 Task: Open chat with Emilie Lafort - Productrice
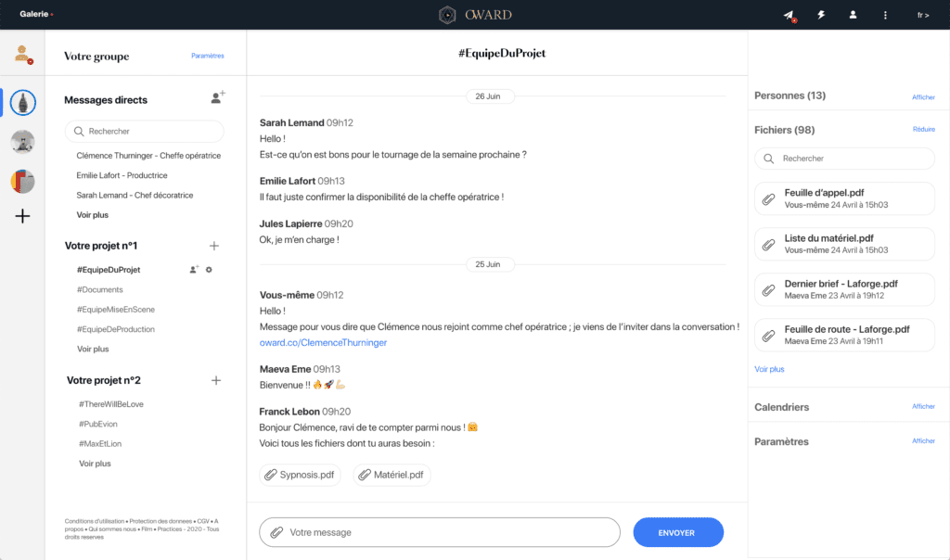point(122,175)
